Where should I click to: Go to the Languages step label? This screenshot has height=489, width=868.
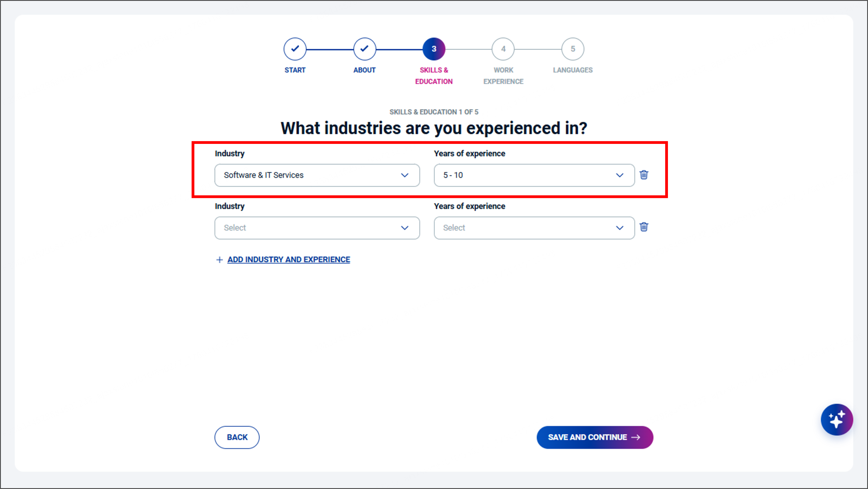pyautogui.click(x=573, y=70)
